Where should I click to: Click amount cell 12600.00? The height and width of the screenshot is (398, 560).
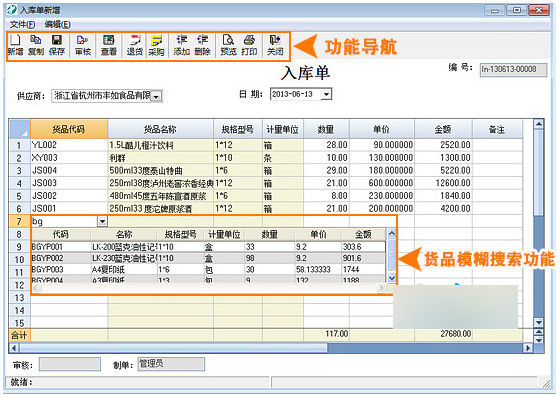coord(443,183)
